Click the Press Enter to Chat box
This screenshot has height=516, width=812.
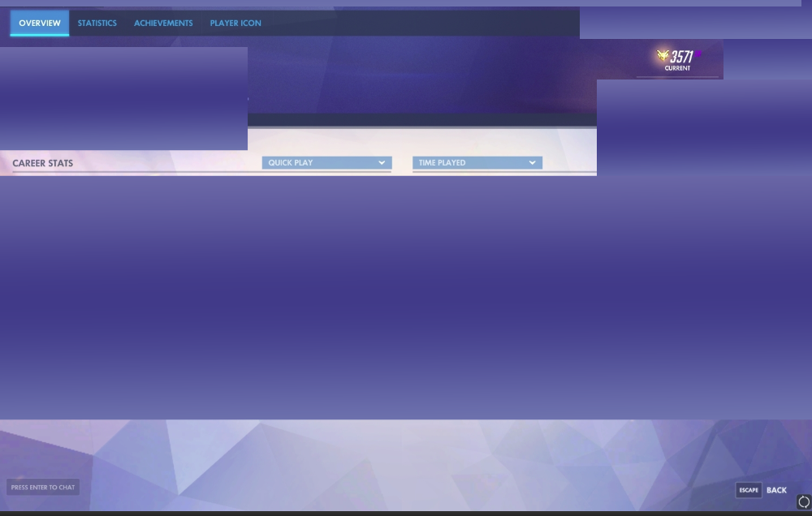click(43, 487)
